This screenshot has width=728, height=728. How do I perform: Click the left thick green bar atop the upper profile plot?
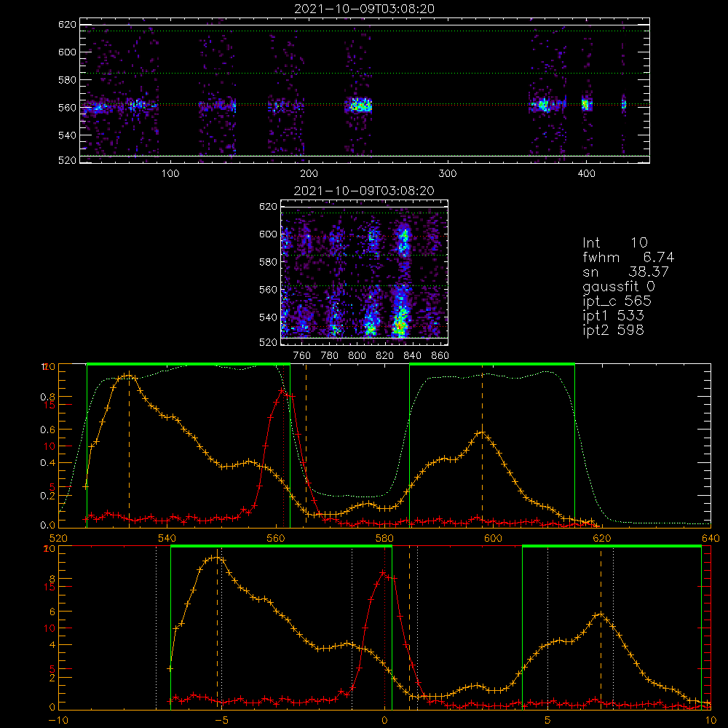point(189,365)
